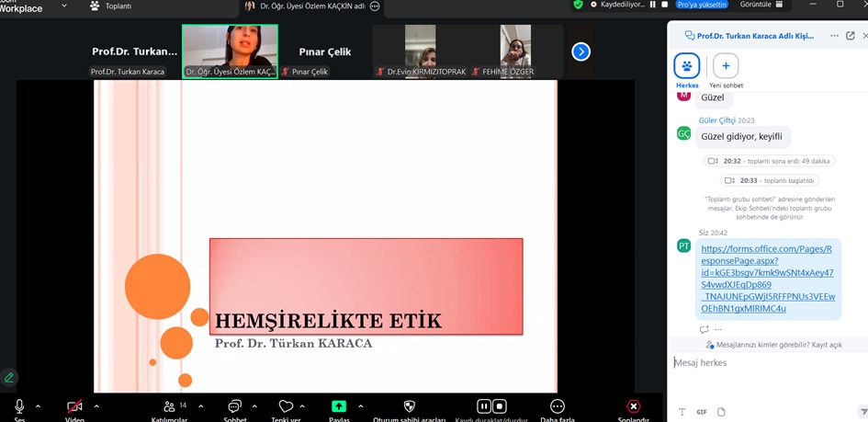Click the red Sonlandır end meeting icon

tap(633, 406)
